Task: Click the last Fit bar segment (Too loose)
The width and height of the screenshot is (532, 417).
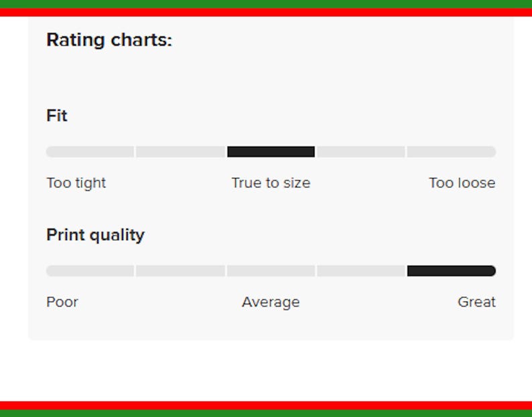Action: point(452,151)
